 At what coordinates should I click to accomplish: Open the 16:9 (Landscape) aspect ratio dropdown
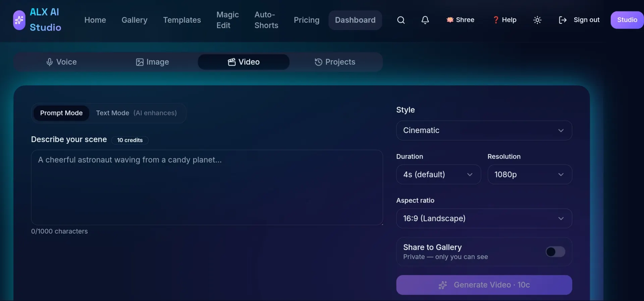pyautogui.click(x=484, y=219)
